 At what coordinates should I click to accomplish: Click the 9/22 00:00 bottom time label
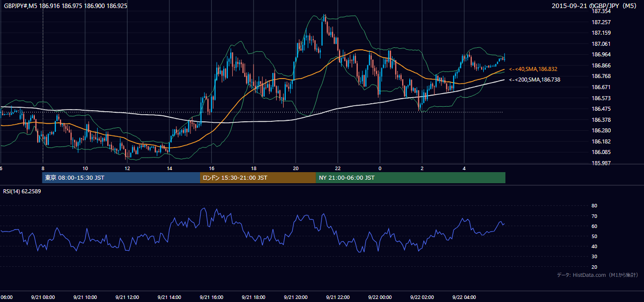pyautogui.click(x=380, y=297)
